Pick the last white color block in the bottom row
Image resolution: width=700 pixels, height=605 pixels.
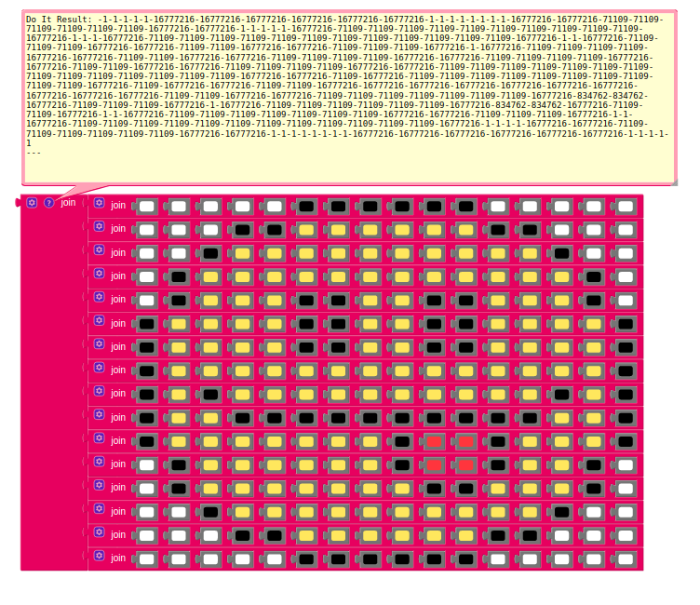tap(626, 559)
